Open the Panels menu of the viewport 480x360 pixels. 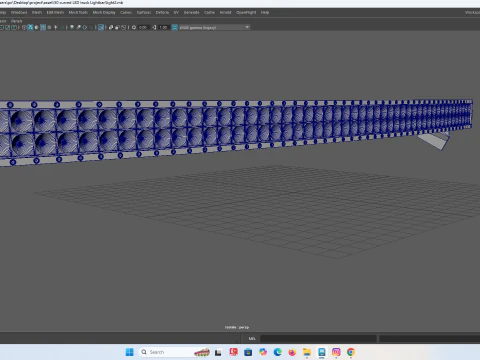tap(16, 21)
